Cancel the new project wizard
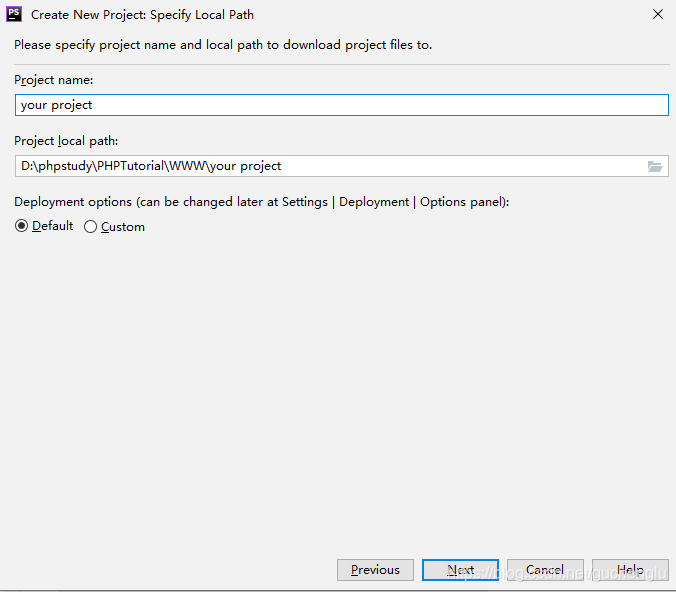676x592 pixels. pyautogui.click(x=545, y=570)
